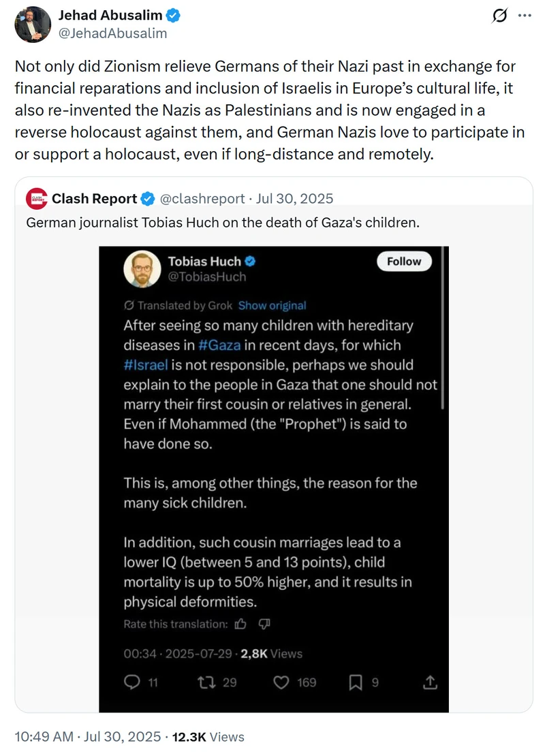Like the post with the heart icon
The width and height of the screenshot is (545, 756).
pos(281,682)
